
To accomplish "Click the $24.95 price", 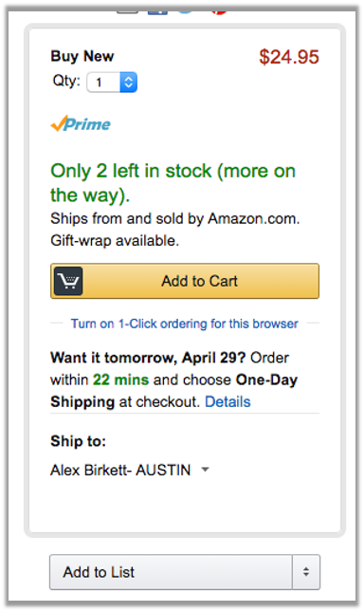I will [289, 57].
